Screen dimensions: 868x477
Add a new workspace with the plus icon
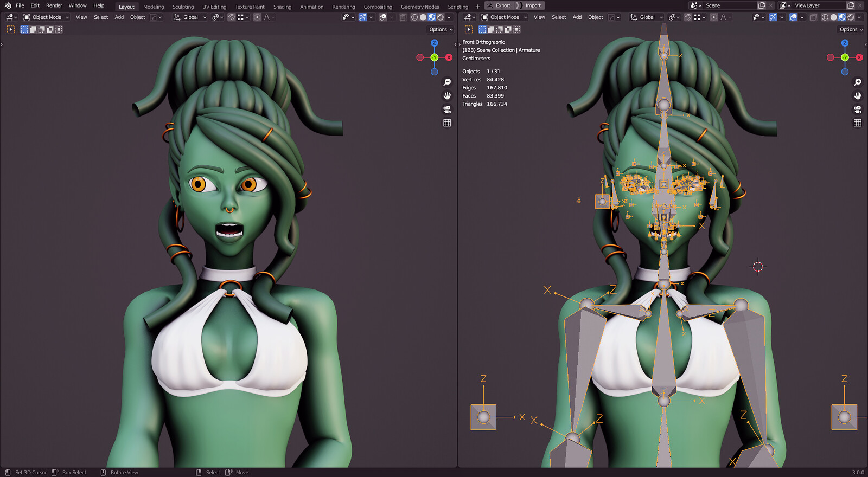tap(477, 7)
